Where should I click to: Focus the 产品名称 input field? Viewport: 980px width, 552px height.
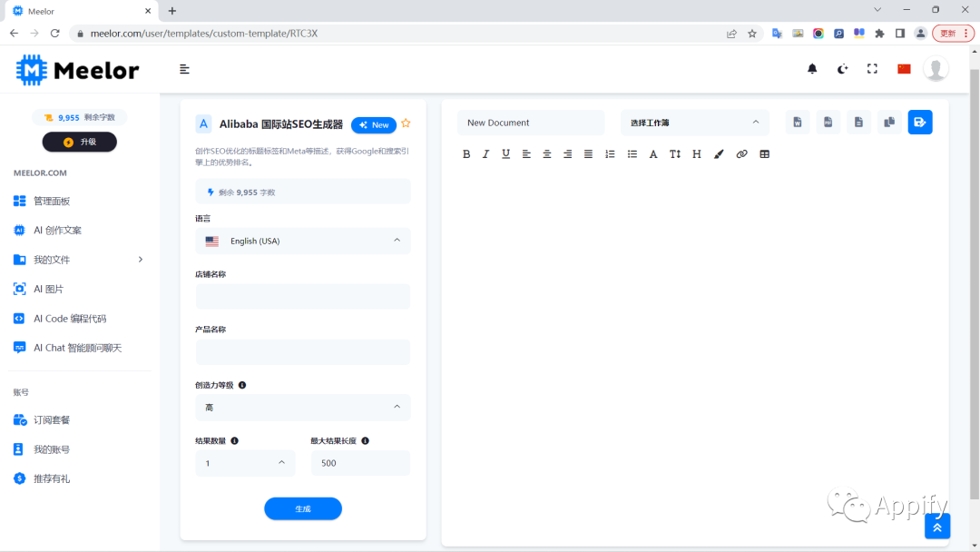point(302,352)
